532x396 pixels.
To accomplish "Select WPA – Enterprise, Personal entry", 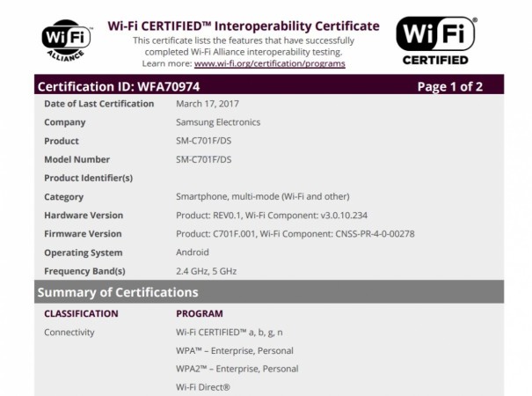I will click(235, 350).
